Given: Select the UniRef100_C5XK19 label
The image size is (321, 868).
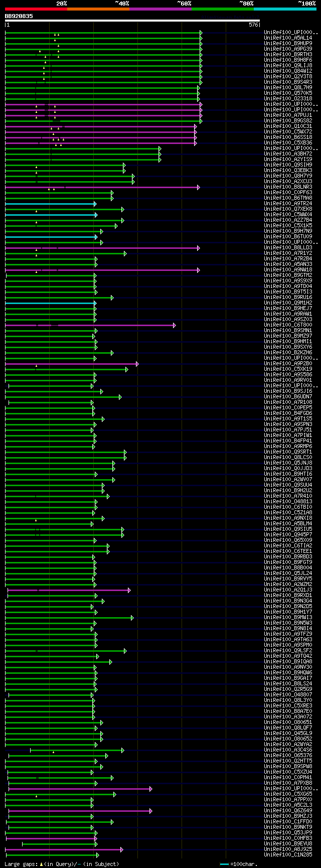Looking at the screenshot, I should (x=288, y=369).
